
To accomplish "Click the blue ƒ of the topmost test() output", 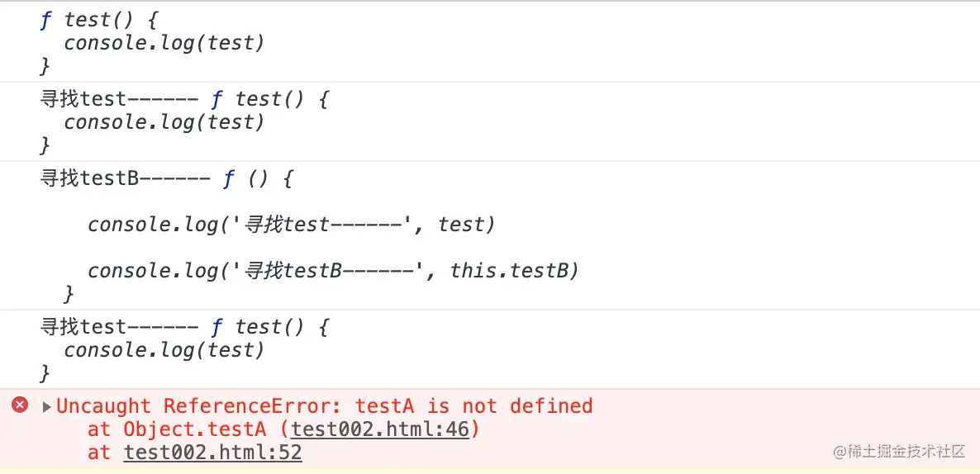I will point(45,20).
